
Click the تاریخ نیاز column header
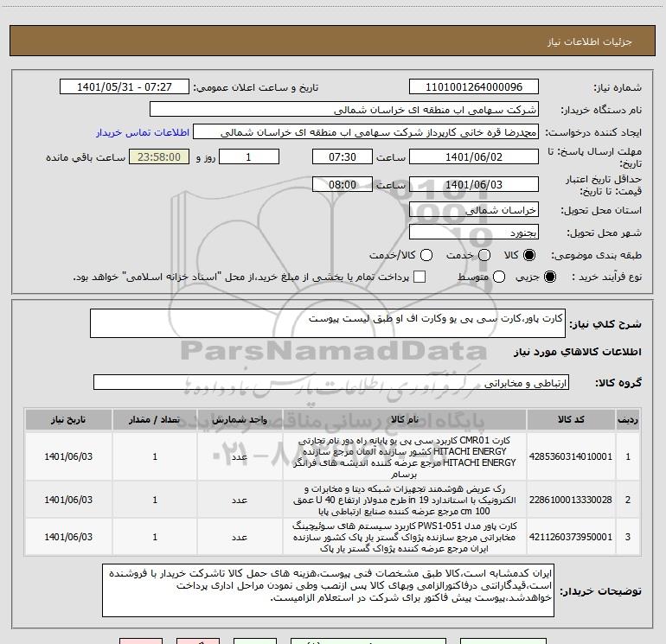tap(68, 420)
